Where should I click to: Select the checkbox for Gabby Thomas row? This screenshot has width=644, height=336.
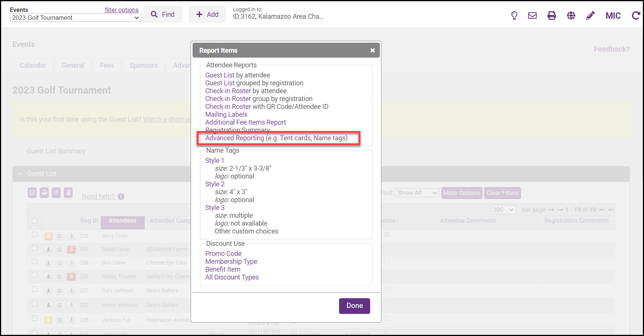[x=35, y=275]
